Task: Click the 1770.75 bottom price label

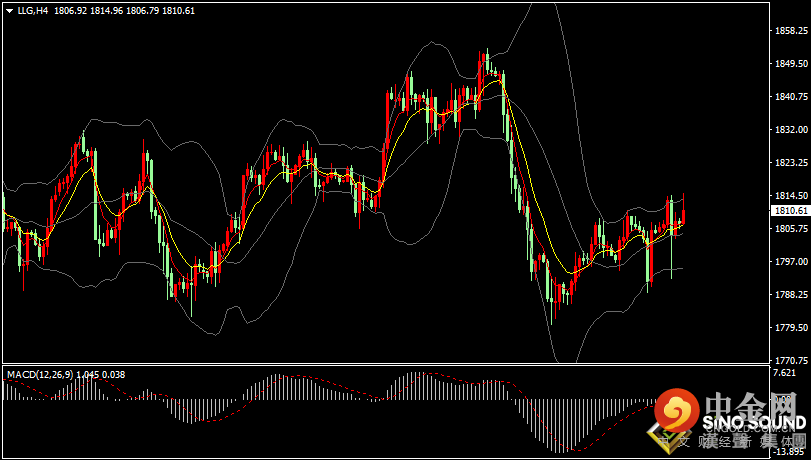Action: 790,360
